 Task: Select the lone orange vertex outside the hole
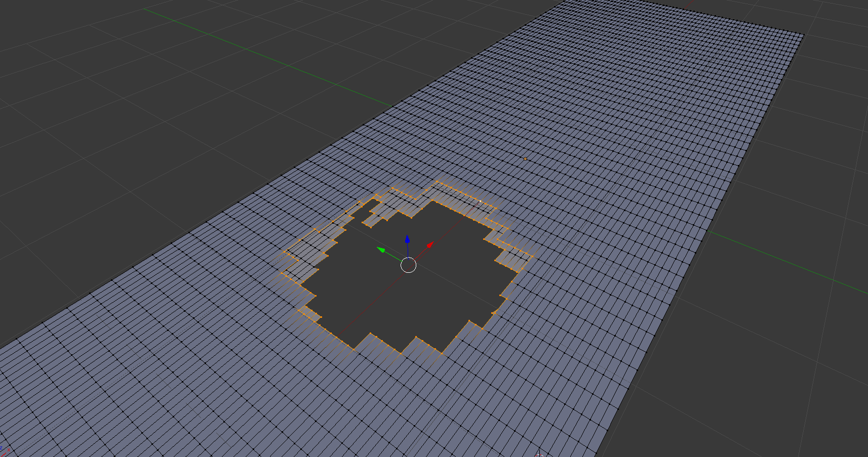point(525,159)
